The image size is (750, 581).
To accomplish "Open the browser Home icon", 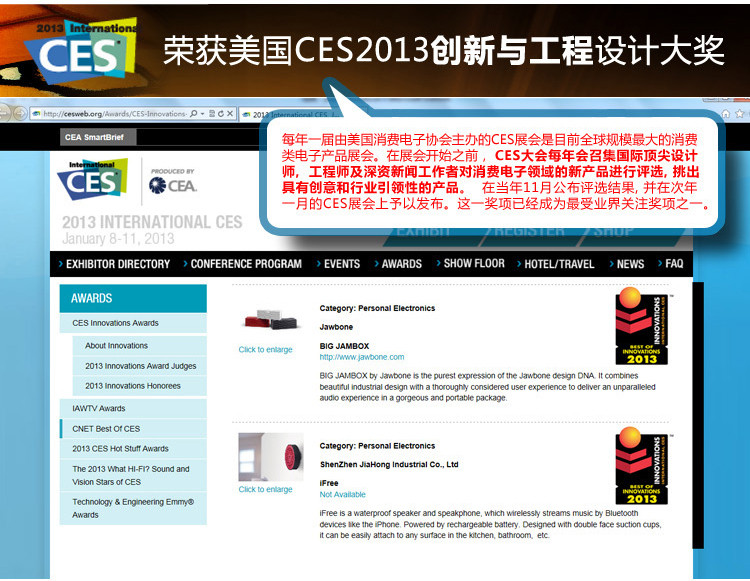I will (x=726, y=114).
